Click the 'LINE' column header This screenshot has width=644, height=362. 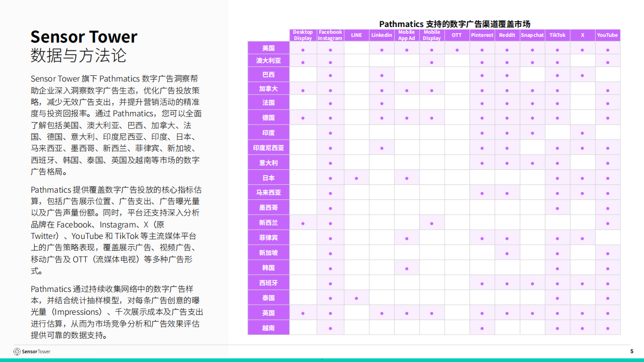point(356,35)
